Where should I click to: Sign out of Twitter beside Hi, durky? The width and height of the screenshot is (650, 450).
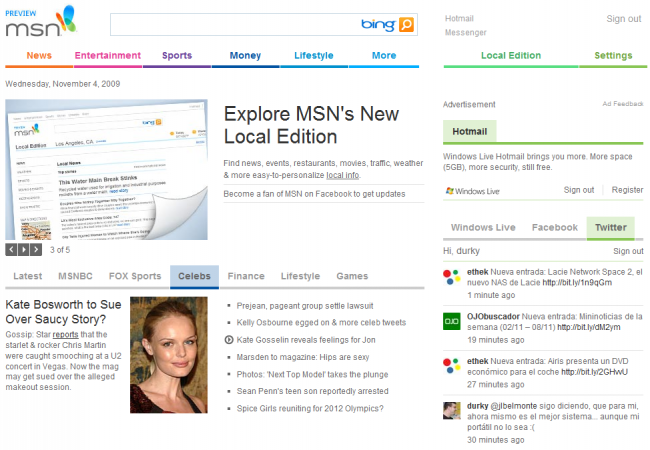(628, 251)
